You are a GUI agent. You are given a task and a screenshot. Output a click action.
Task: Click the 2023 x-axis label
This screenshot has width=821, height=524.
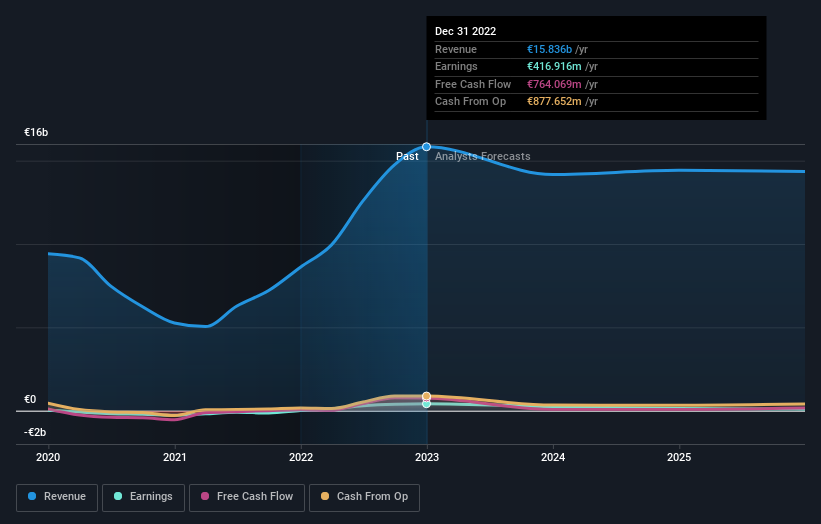point(427,457)
